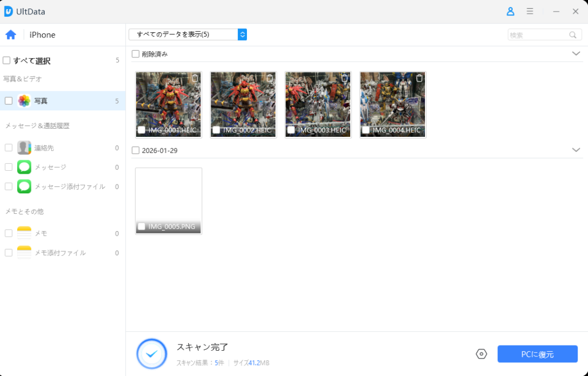Open the すべてのデータを表示 dropdown
Image resolution: width=588 pixels, height=376 pixels.
click(x=187, y=34)
